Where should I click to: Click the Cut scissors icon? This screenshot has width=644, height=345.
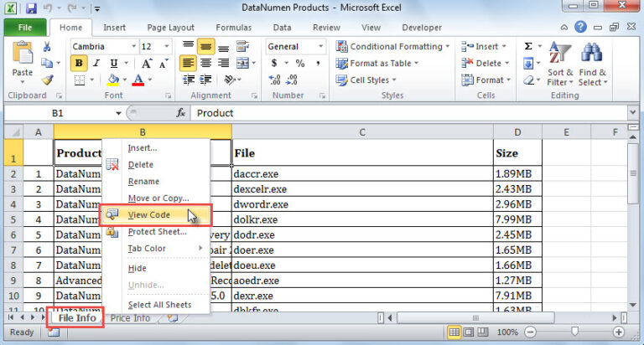[x=47, y=46]
